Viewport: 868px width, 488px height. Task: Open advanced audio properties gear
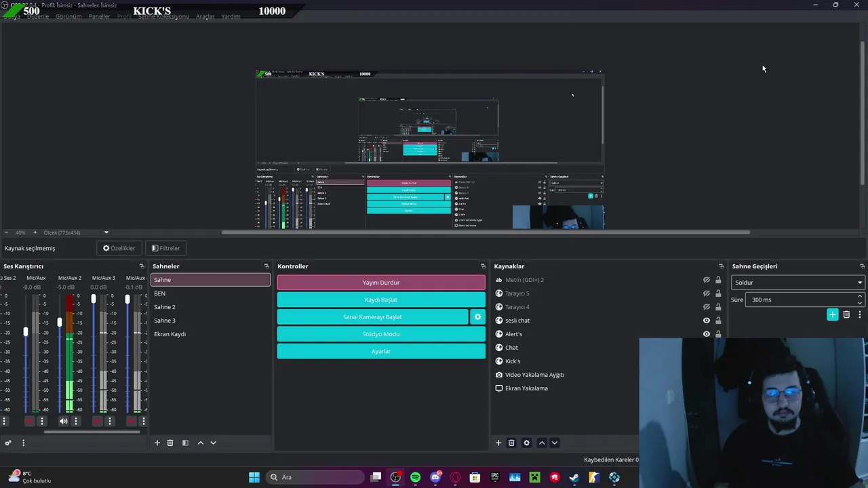pyautogui.click(x=8, y=443)
